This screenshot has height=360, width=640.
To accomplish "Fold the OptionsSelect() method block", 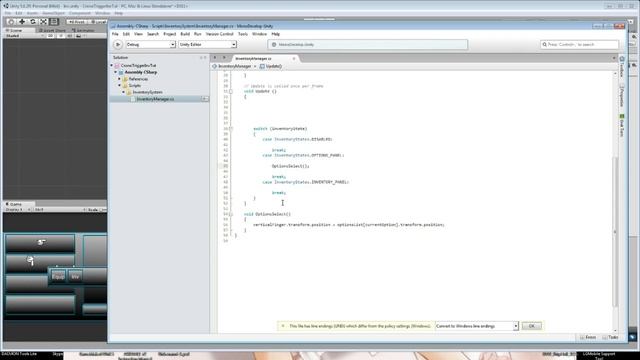I will click(x=231, y=214).
